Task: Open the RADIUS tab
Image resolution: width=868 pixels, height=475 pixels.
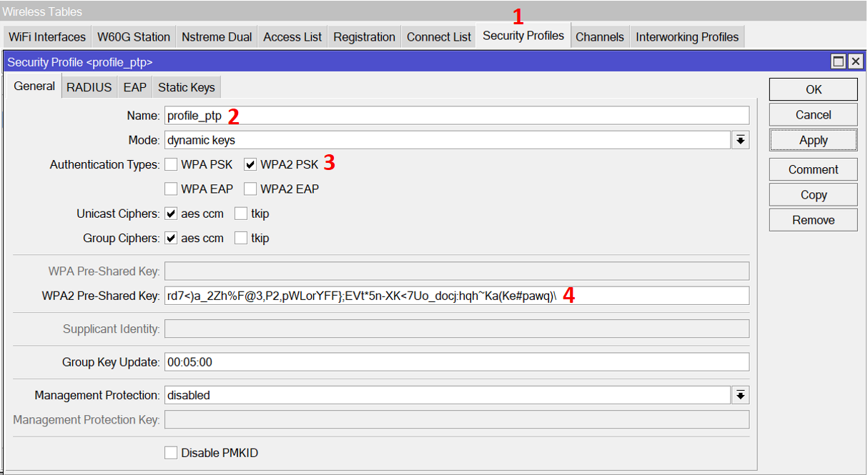Action: [x=89, y=87]
